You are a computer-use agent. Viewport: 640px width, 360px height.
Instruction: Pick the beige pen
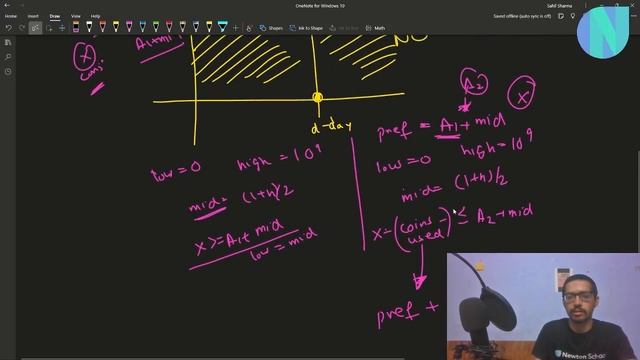tap(182, 27)
